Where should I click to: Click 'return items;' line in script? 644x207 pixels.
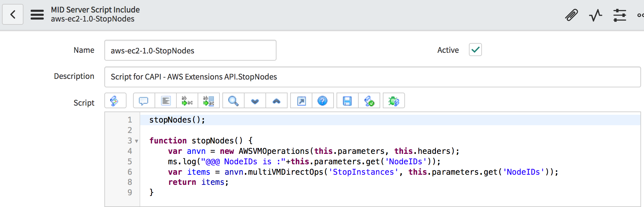(x=198, y=182)
